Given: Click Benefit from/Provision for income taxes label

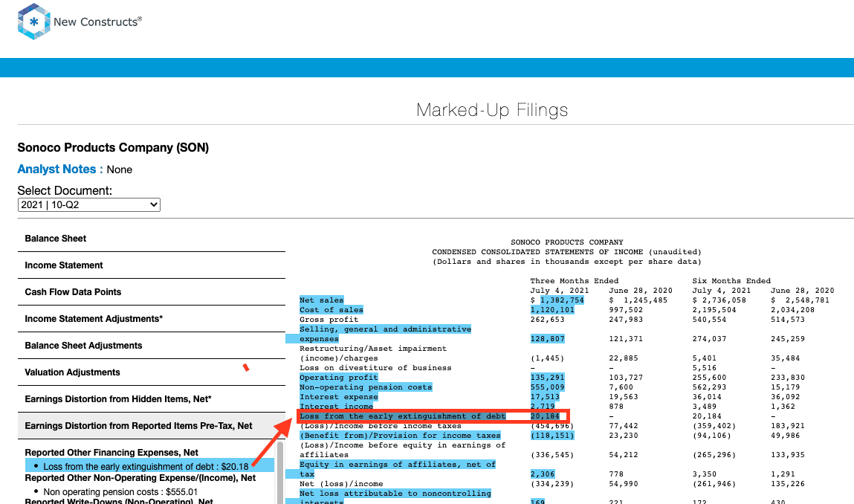Looking at the screenshot, I should click(x=400, y=436).
